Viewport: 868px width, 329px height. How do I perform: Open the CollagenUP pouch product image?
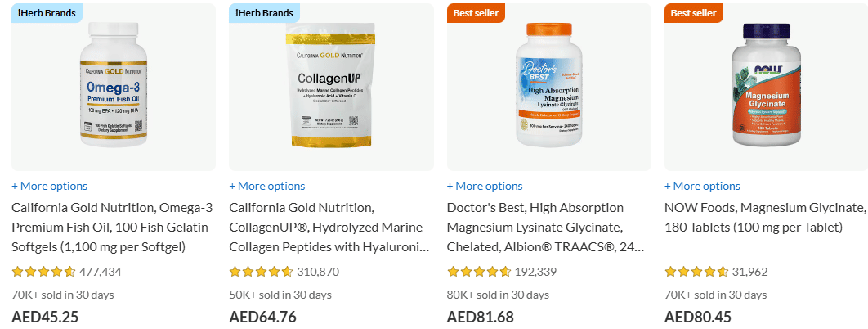click(x=331, y=87)
